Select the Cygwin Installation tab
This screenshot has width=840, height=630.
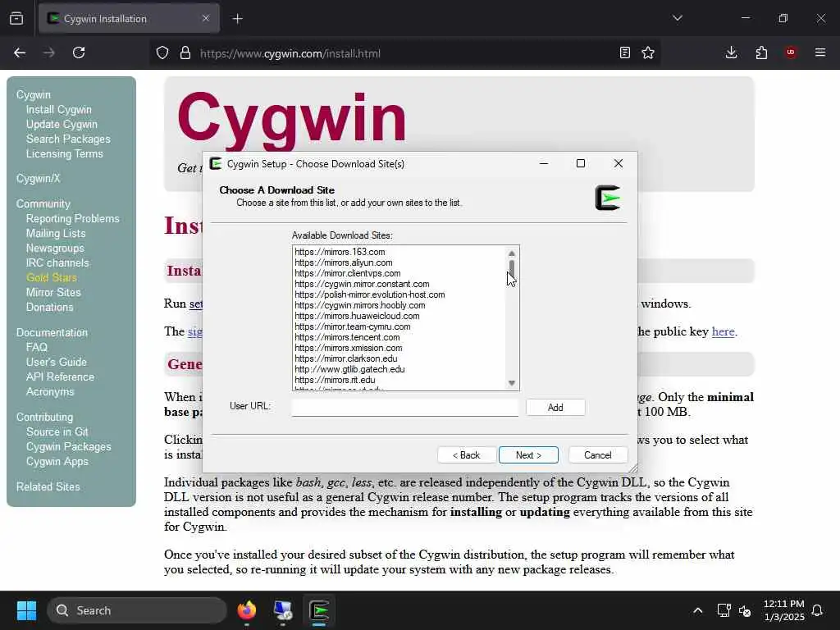(129, 19)
